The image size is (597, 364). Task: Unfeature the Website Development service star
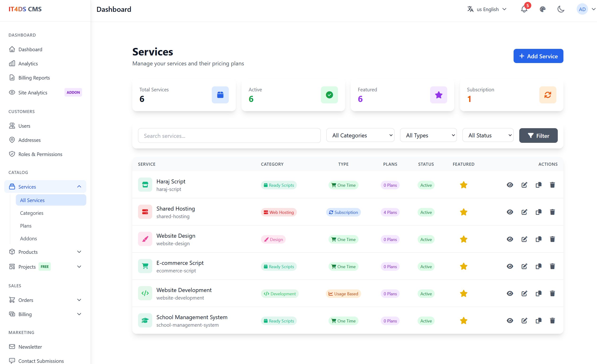pyautogui.click(x=463, y=294)
